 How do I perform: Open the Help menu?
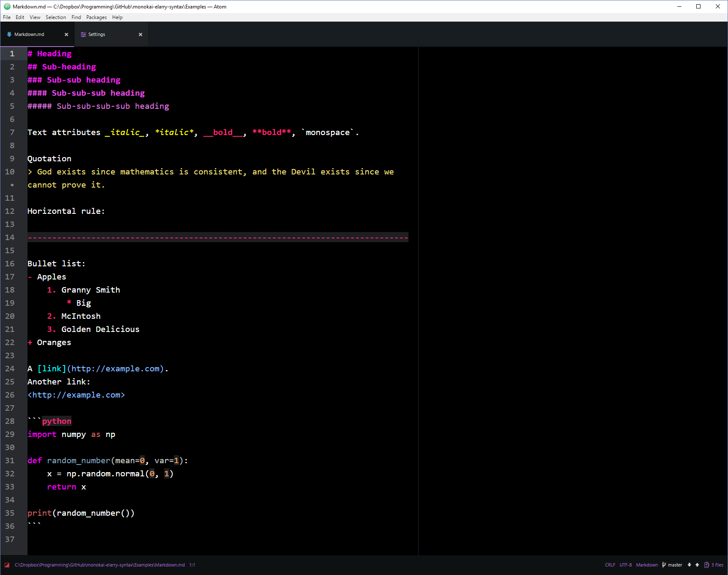click(117, 17)
